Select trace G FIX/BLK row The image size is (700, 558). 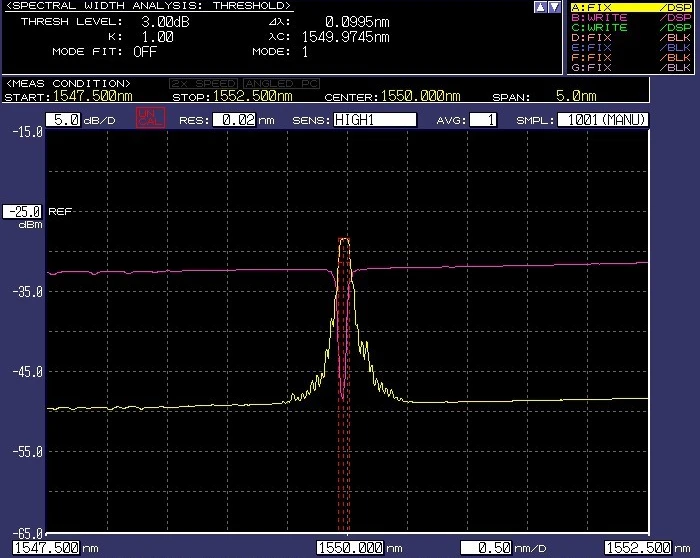point(631,67)
